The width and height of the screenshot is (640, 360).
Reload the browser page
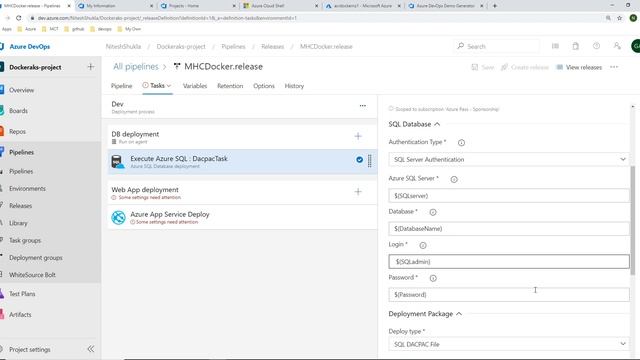[18, 18]
